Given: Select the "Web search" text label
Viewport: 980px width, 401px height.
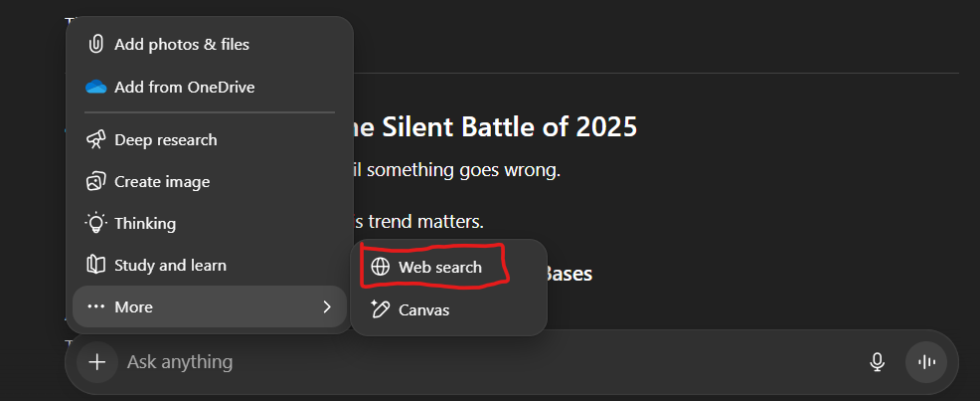Looking at the screenshot, I should click(439, 267).
